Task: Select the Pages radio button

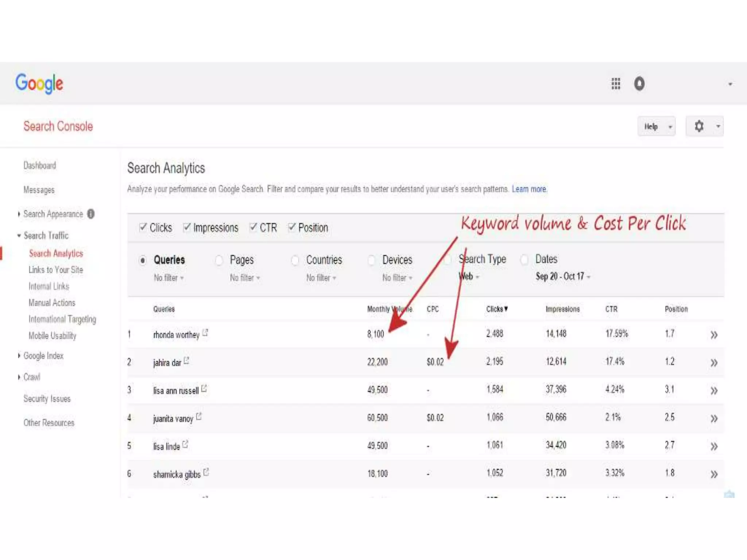Action: point(219,260)
